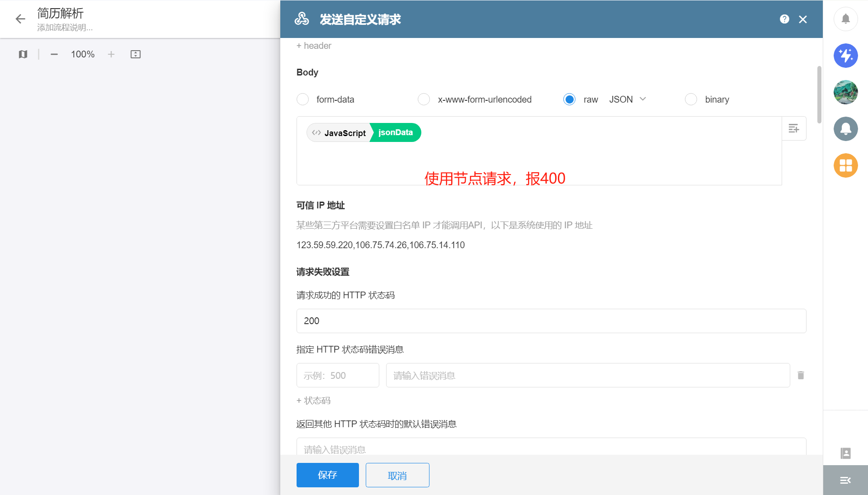Open help question mark in dialog header
This screenshot has width=868, height=495.
(x=784, y=19)
